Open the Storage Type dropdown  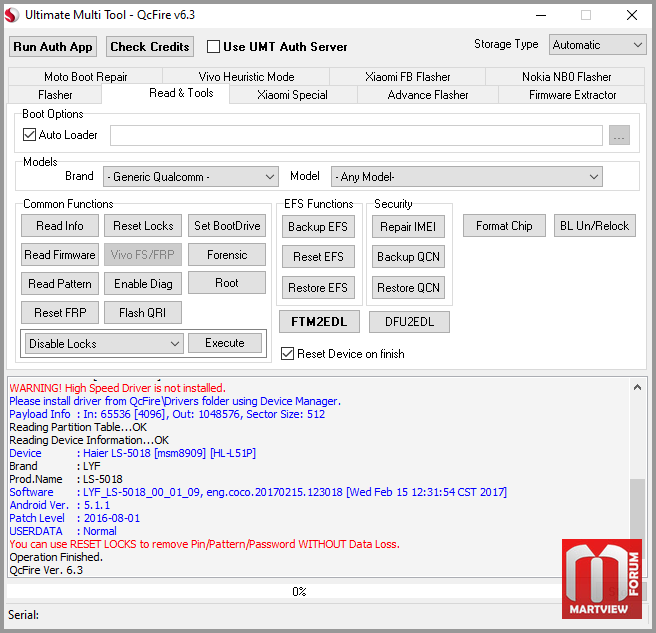(x=597, y=45)
